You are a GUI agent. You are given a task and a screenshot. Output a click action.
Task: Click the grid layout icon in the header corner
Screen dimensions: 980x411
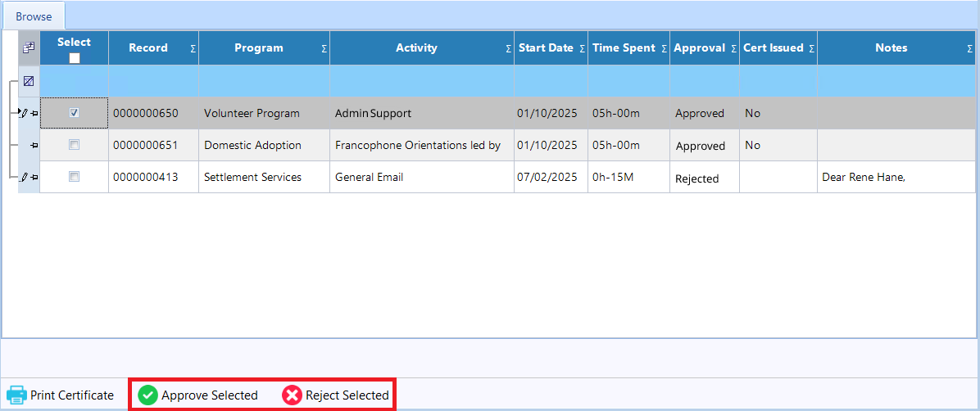29,47
